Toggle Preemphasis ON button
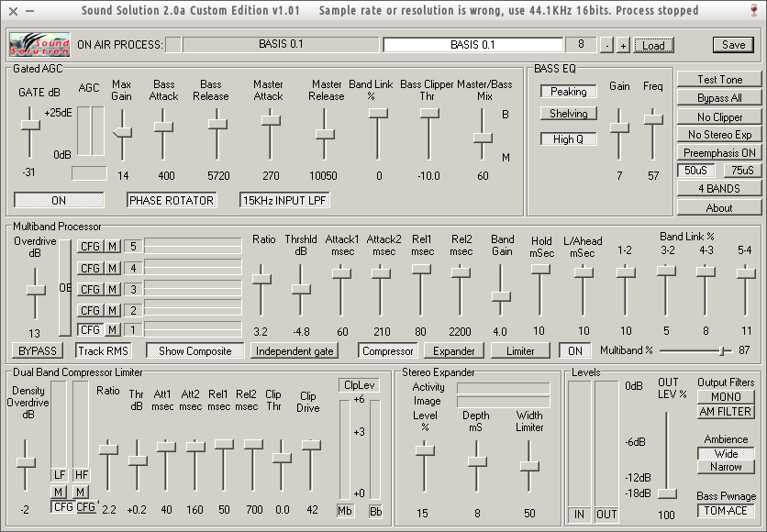Image resolution: width=767 pixels, height=532 pixels. tap(719, 153)
